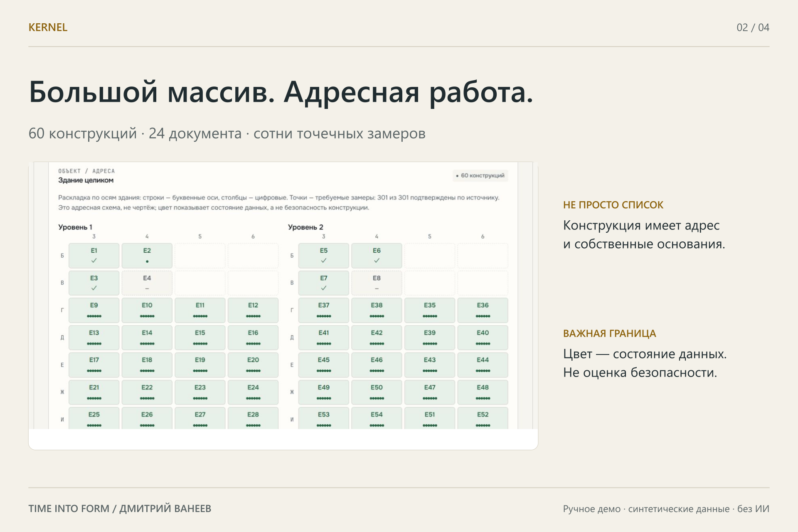Image resolution: width=798 pixels, height=532 pixels.
Task: Open the E40 cell
Action: coord(483,337)
